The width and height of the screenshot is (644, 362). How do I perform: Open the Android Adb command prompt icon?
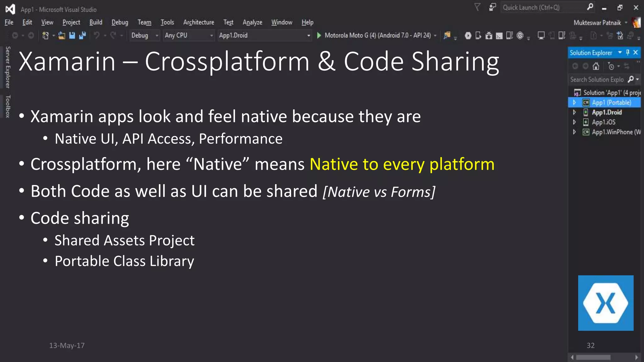(x=499, y=36)
